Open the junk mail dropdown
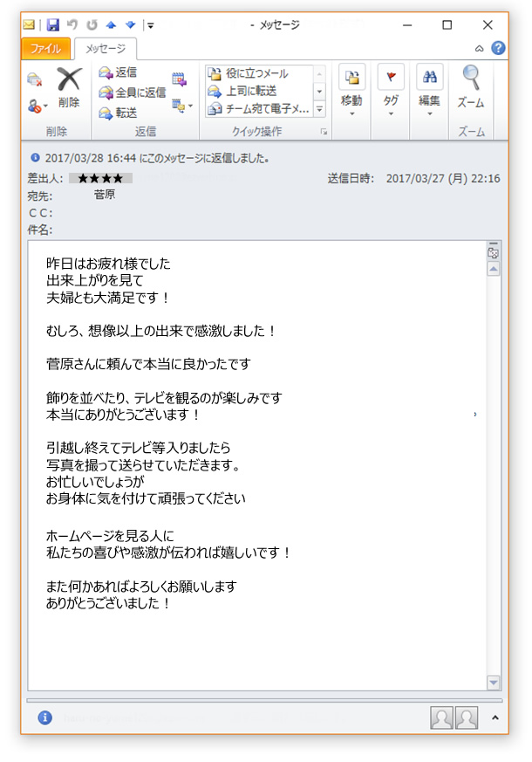 tap(36, 106)
